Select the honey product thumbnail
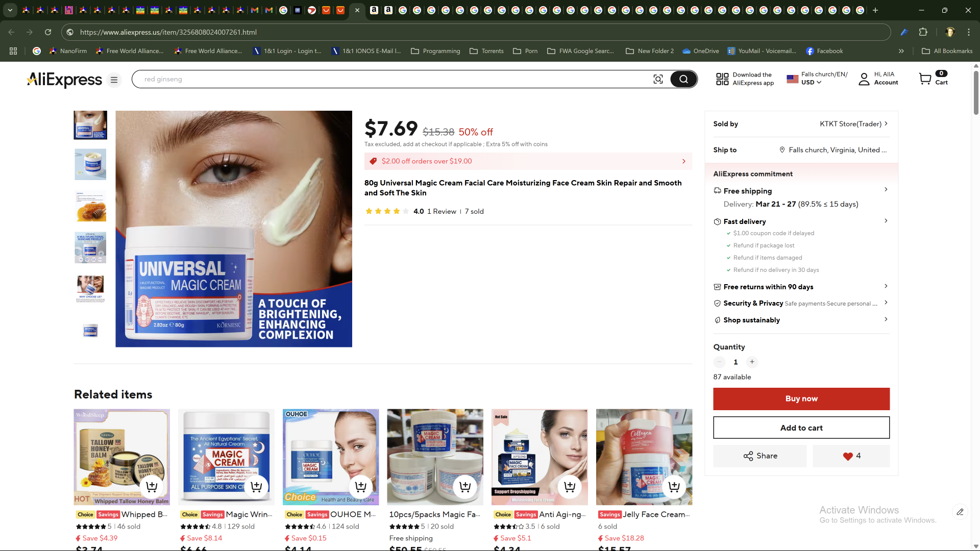 tap(91, 206)
